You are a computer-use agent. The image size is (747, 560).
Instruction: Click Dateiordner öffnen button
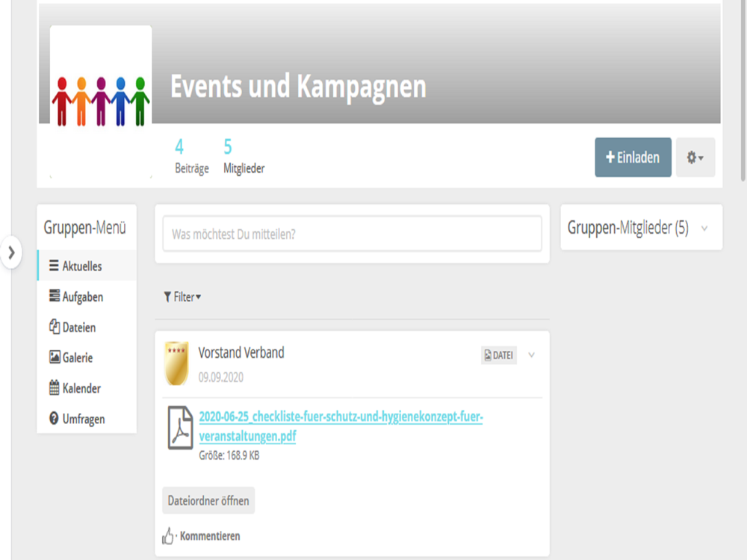click(208, 500)
